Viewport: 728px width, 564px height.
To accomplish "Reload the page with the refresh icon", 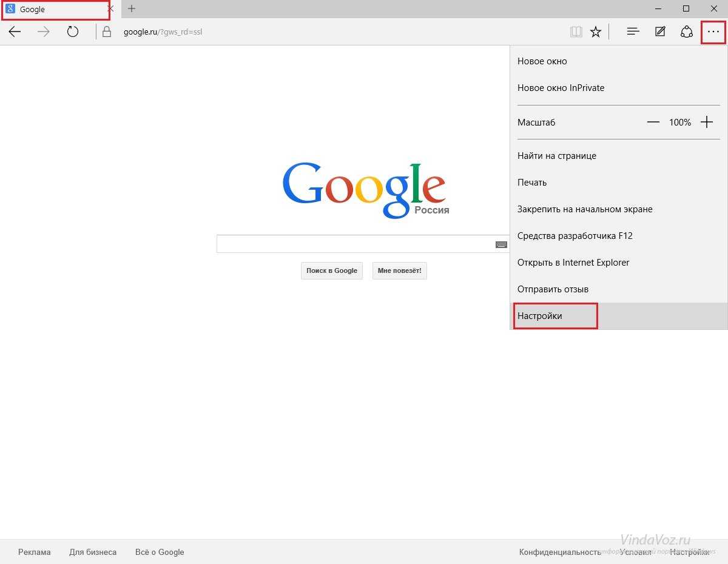I will (73, 32).
